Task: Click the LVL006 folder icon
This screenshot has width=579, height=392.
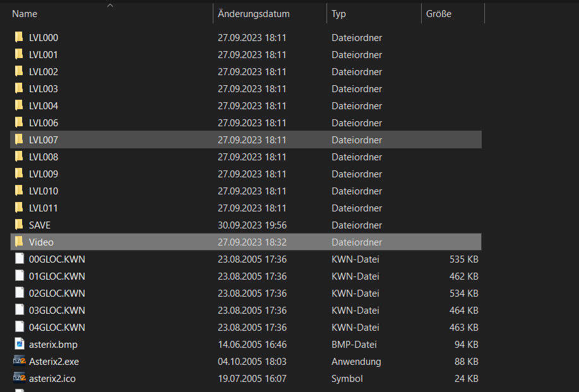Action: click(19, 122)
